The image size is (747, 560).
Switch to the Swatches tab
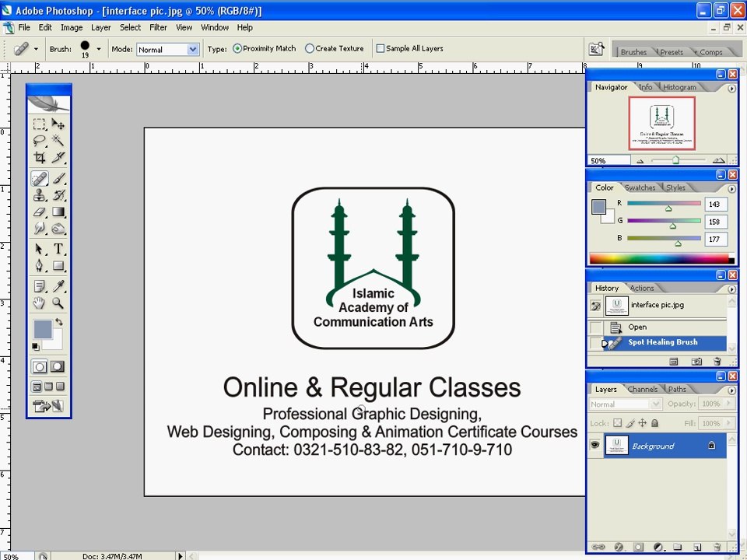click(640, 187)
